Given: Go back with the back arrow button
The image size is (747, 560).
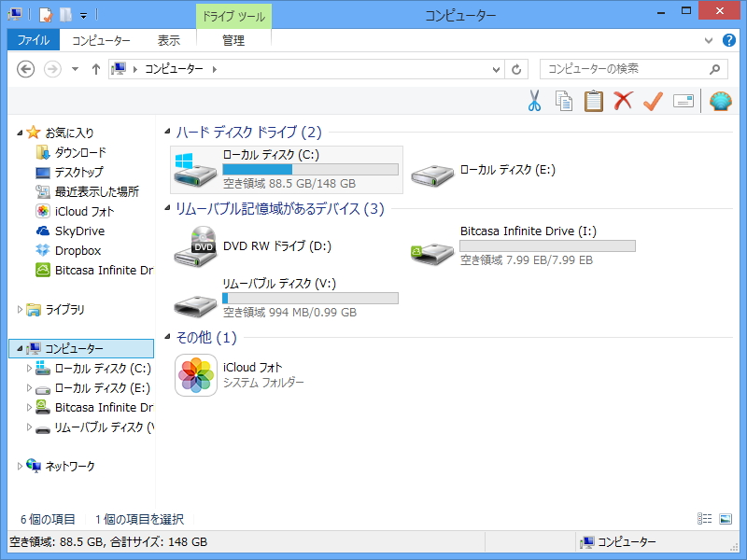Looking at the screenshot, I should (x=26, y=69).
